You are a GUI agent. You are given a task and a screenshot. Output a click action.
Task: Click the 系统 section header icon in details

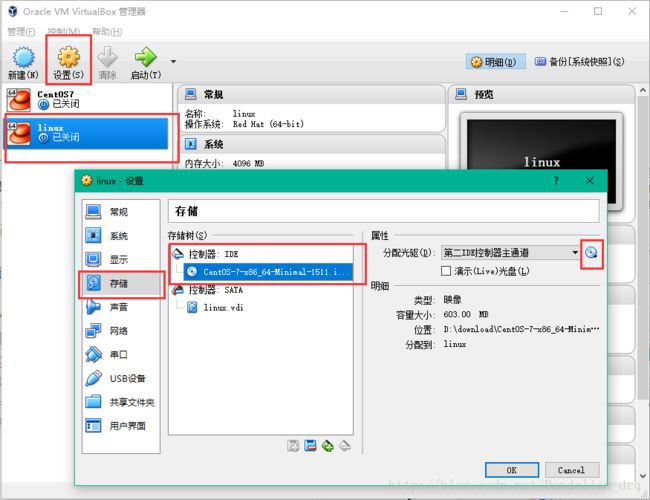(190, 144)
